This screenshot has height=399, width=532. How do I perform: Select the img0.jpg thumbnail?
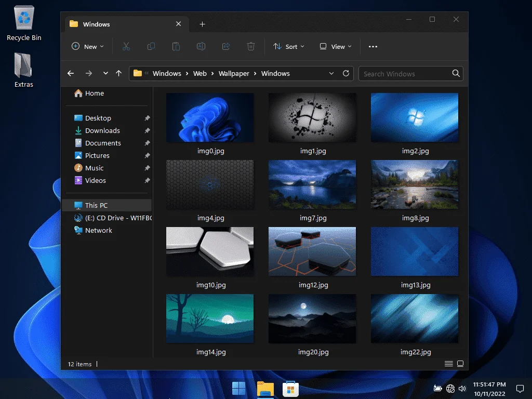(x=210, y=117)
